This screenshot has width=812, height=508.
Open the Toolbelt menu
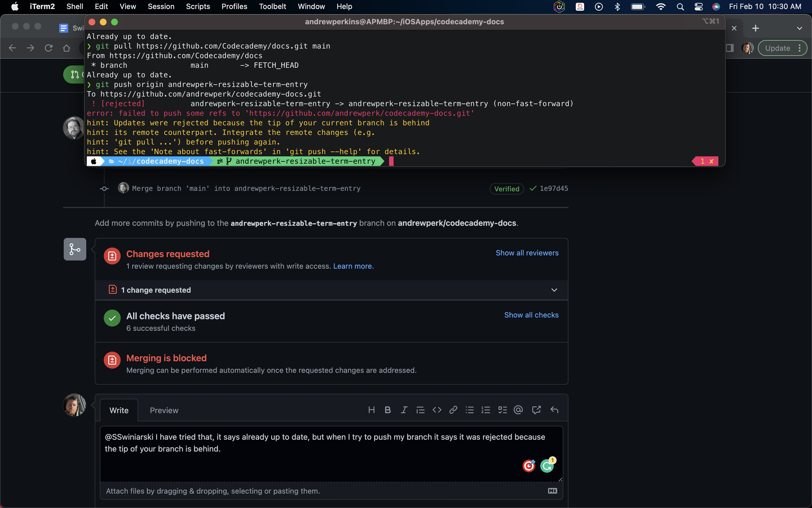point(272,7)
